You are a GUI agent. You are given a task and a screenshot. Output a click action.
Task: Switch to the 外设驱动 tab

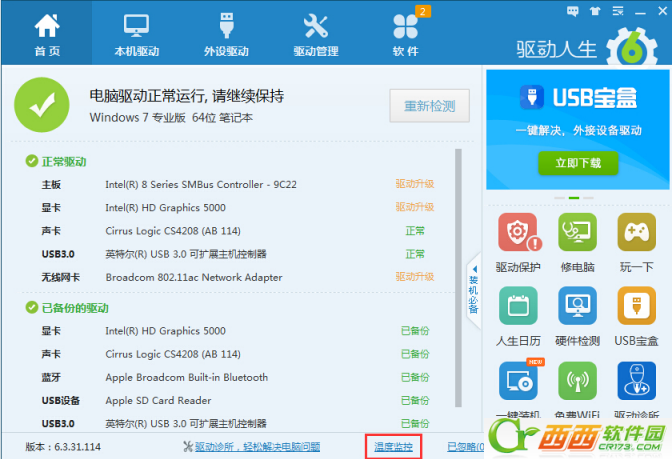226,33
